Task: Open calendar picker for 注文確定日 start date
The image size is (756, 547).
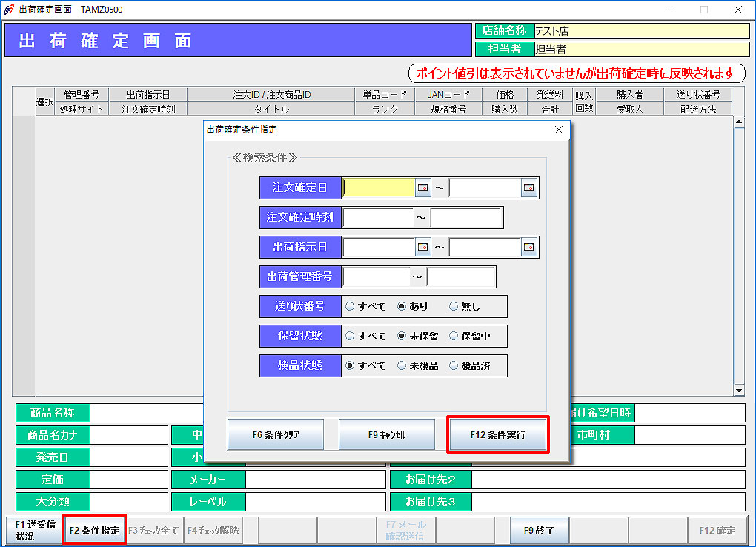Action: (x=423, y=188)
